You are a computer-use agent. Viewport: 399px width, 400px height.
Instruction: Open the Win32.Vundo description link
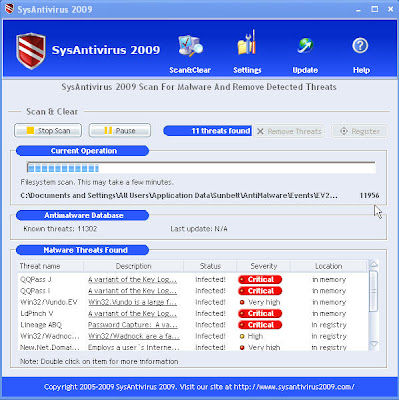pyautogui.click(x=132, y=302)
